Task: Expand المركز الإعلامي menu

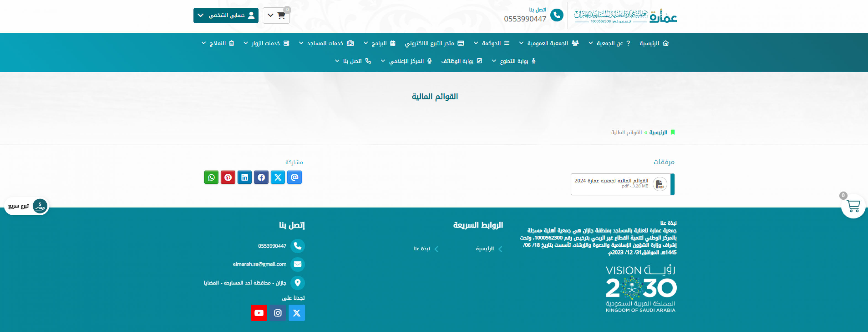Action: [406, 61]
